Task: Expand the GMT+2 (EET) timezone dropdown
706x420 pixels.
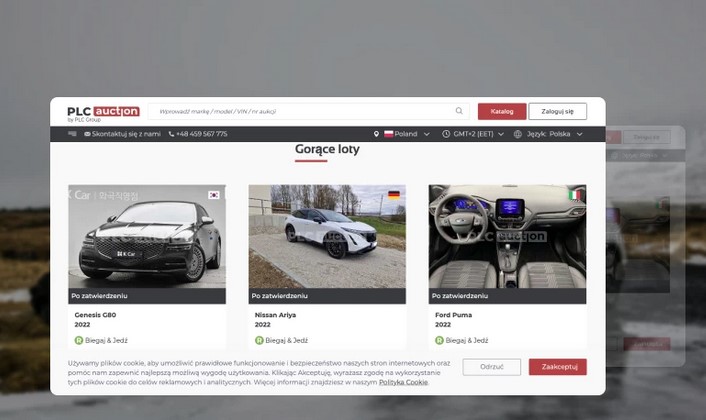Action: (x=479, y=134)
